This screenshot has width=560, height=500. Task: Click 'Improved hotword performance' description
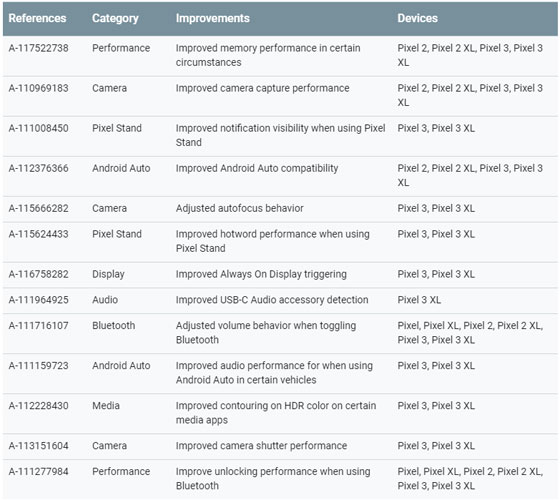click(x=272, y=241)
